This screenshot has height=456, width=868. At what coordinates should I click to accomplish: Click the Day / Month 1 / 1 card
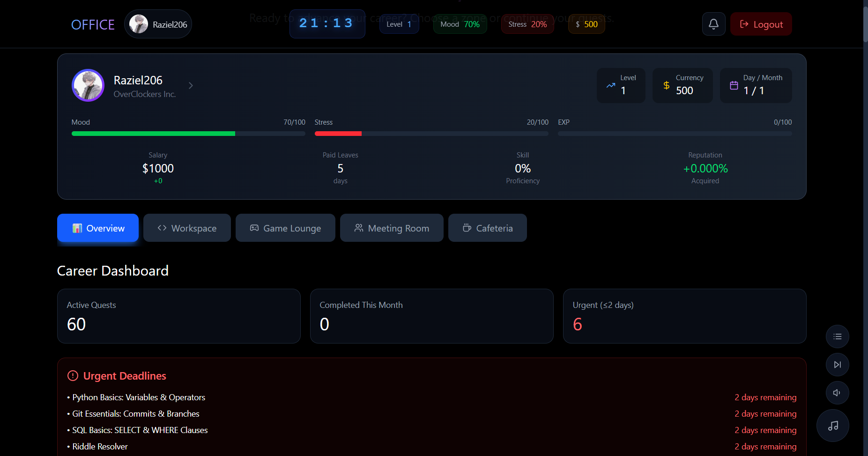(x=756, y=85)
